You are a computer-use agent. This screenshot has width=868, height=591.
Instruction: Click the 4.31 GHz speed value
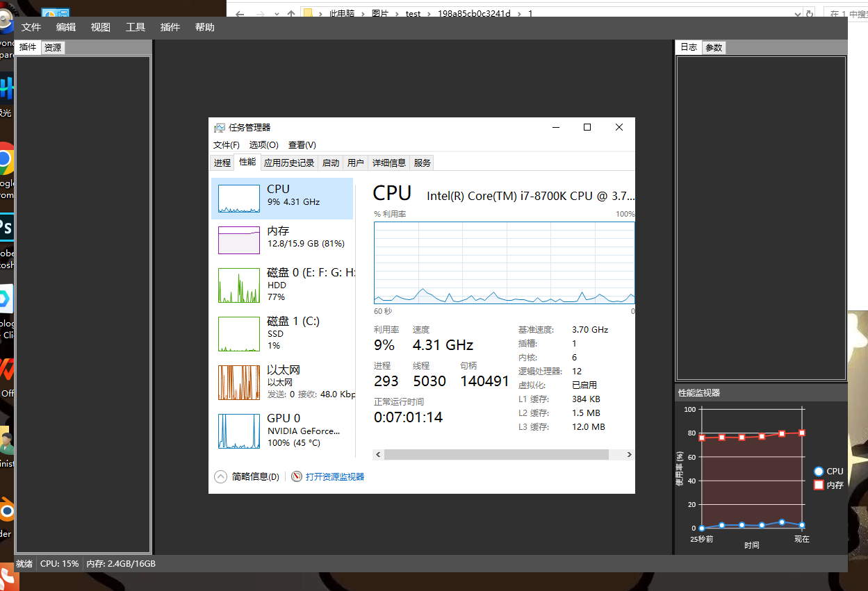click(443, 345)
